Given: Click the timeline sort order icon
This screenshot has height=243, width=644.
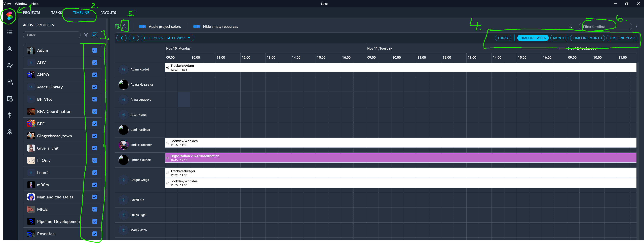Looking at the screenshot, I should [x=570, y=26].
